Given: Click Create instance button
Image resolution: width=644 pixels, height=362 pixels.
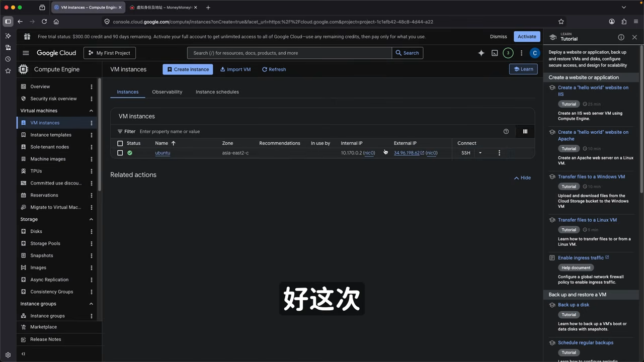Looking at the screenshot, I should coord(188,69).
